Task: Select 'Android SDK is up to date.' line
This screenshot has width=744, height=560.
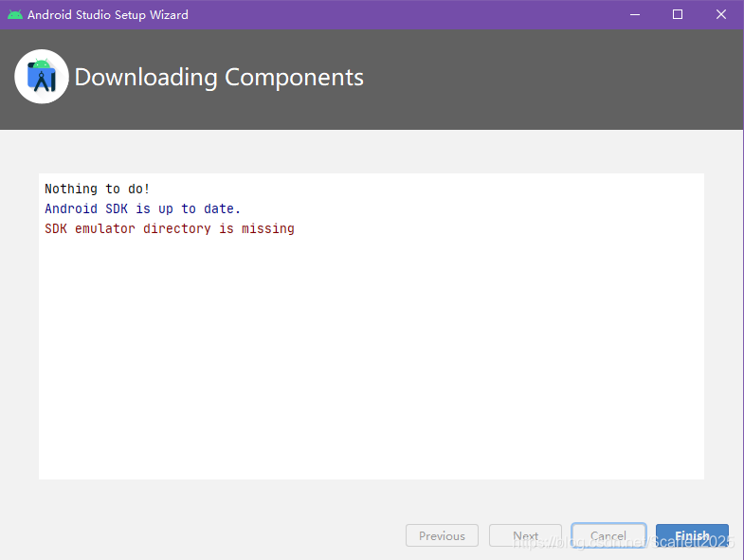Action: pyautogui.click(x=143, y=208)
